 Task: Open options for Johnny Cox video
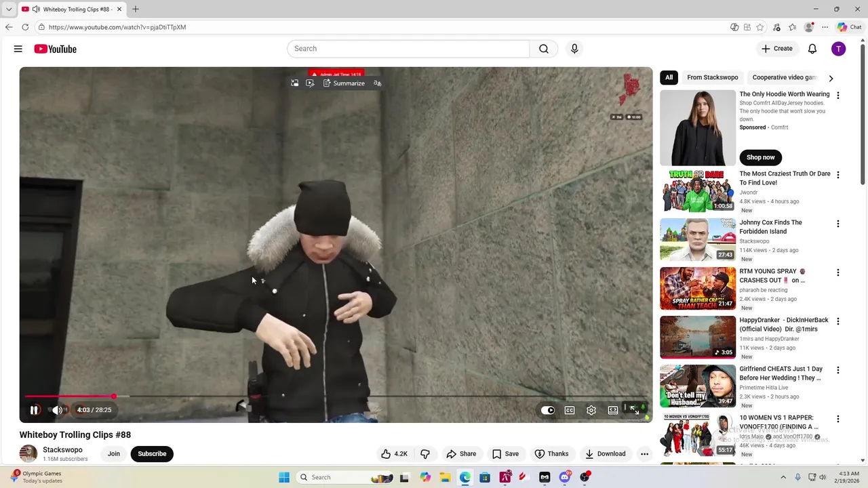[837, 224]
